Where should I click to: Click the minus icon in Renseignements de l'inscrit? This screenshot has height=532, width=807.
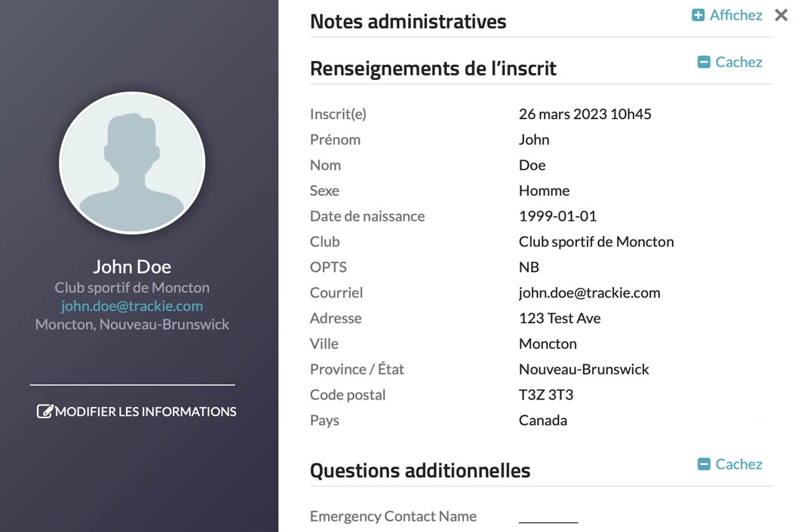coord(704,63)
